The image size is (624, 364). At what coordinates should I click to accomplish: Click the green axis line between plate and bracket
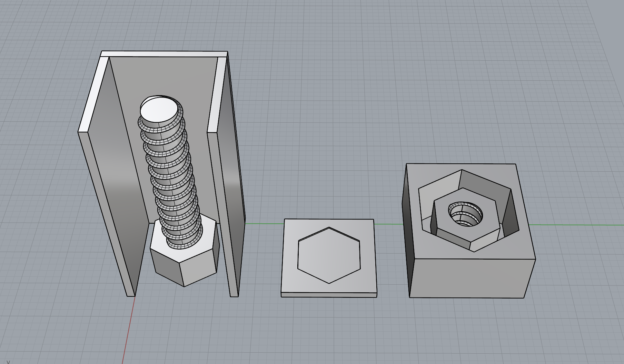point(264,224)
